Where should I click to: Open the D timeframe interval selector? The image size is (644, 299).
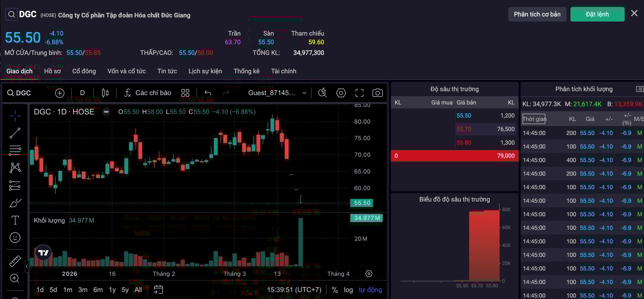[82, 93]
